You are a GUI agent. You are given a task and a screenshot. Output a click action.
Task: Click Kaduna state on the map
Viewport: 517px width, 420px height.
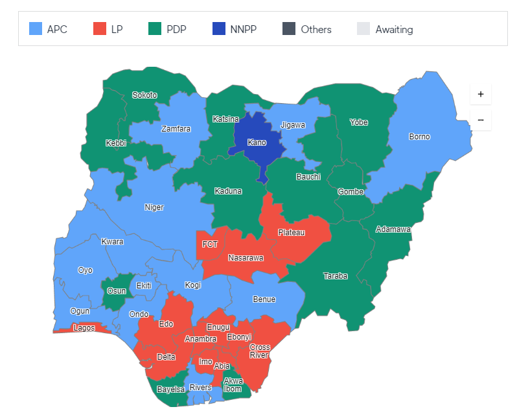point(228,191)
